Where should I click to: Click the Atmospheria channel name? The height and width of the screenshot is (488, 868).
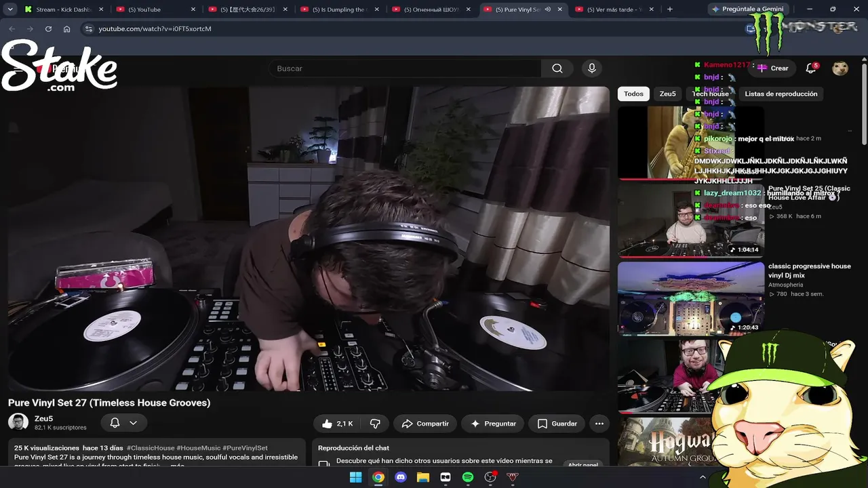786,285
